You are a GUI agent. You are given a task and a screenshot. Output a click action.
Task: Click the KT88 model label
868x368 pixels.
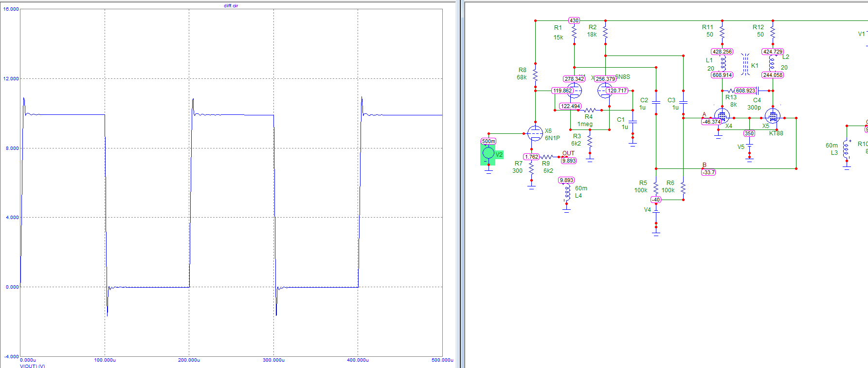tap(776, 133)
